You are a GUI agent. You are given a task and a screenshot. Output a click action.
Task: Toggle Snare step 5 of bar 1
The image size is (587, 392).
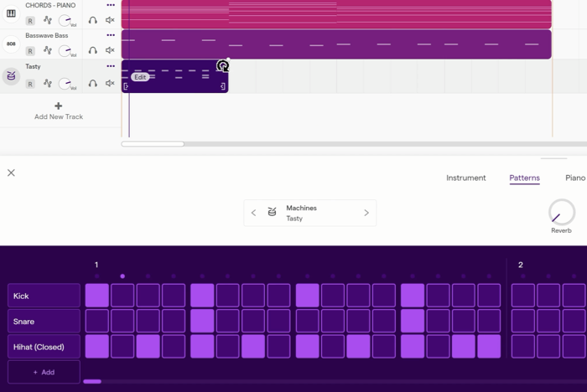point(202,321)
